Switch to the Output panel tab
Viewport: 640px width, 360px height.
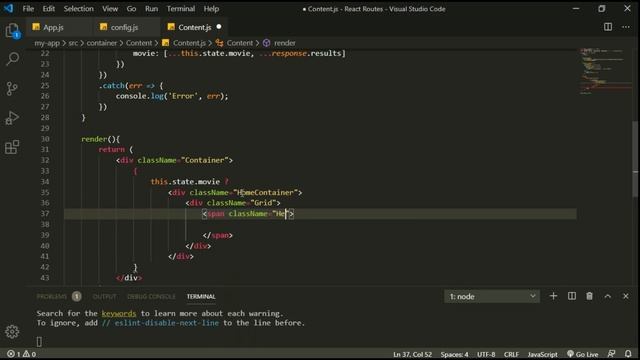[x=104, y=296]
